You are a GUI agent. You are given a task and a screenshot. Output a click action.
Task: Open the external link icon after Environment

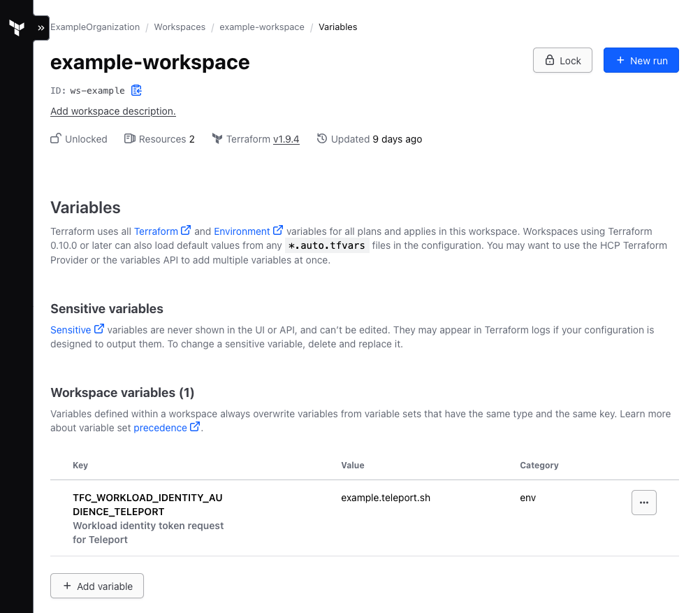pyautogui.click(x=278, y=230)
